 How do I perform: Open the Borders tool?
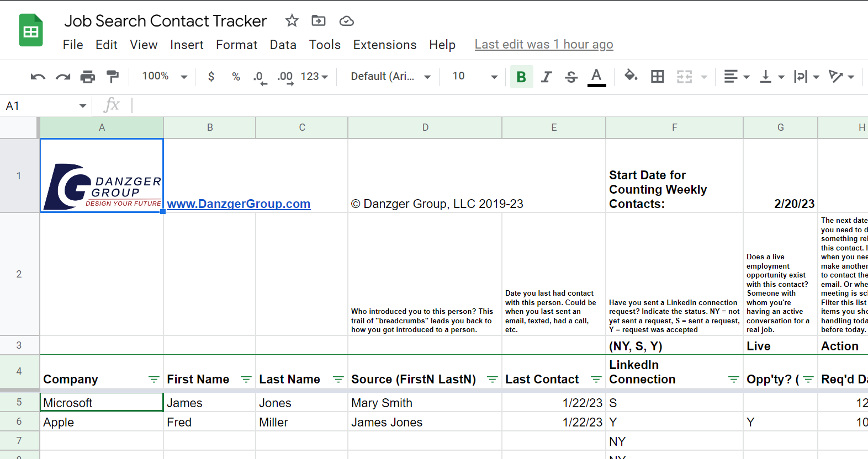click(657, 77)
